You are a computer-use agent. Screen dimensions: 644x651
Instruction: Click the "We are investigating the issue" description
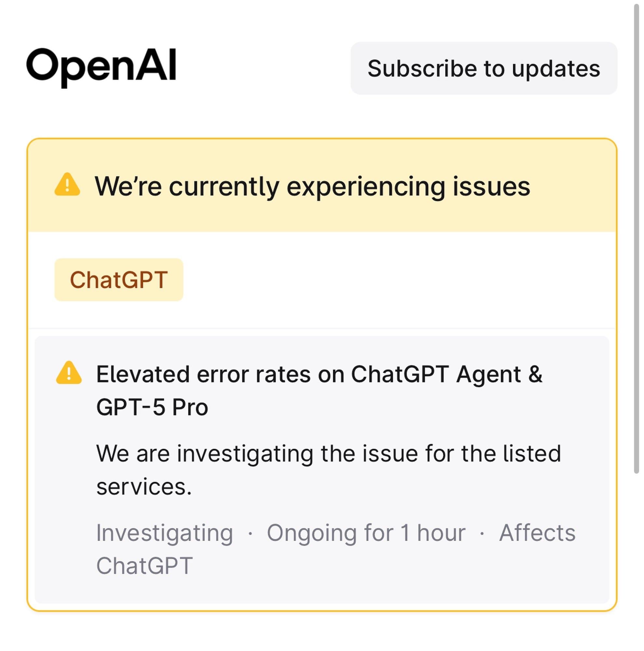click(328, 453)
